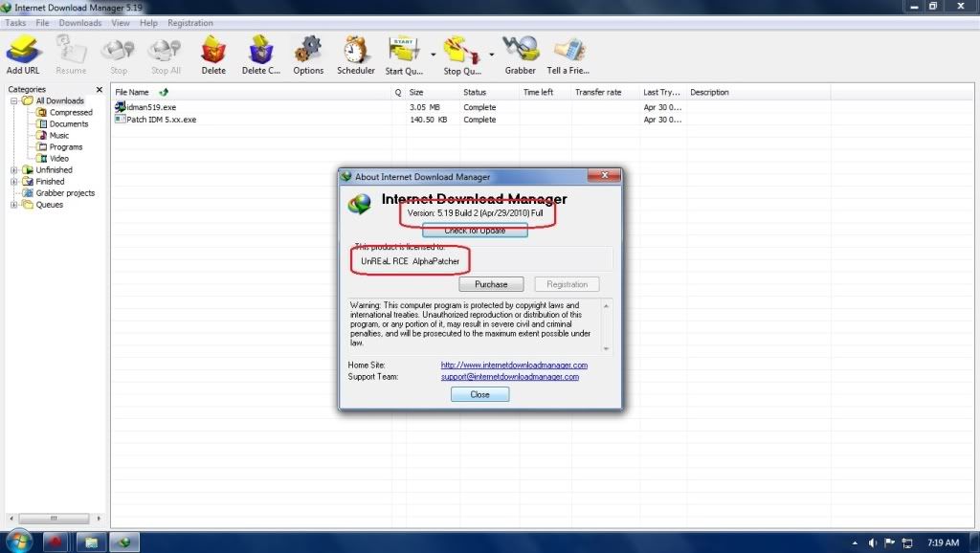Image resolution: width=980 pixels, height=553 pixels.
Task: Click the Delete Completed toolbar icon
Action: pos(260,55)
